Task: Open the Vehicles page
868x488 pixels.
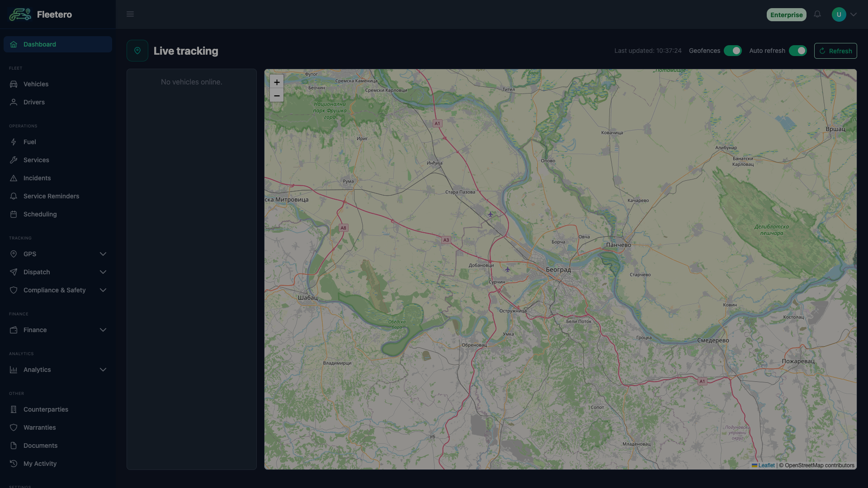Action: (x=58, y=84)
